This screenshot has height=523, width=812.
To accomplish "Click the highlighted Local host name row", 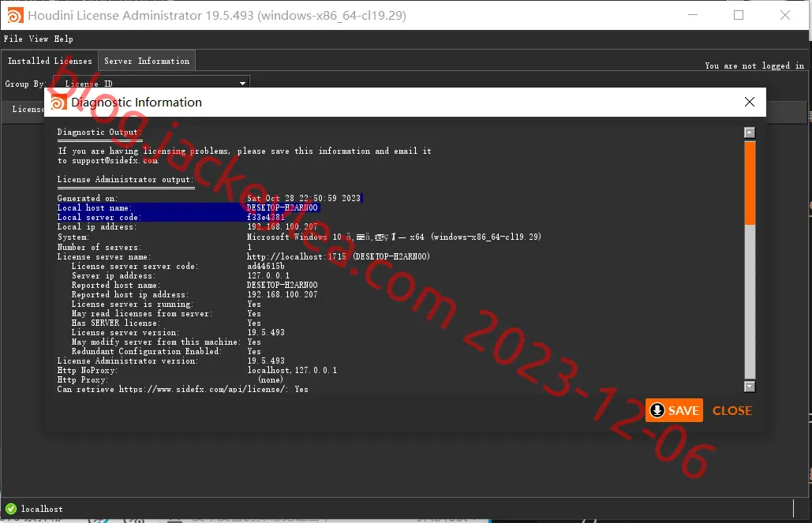I will click(x=188, y=207).
